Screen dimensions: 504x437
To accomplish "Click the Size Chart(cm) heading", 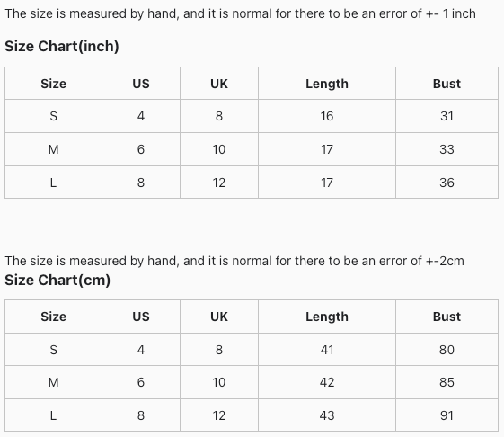I will coord(57,280).
